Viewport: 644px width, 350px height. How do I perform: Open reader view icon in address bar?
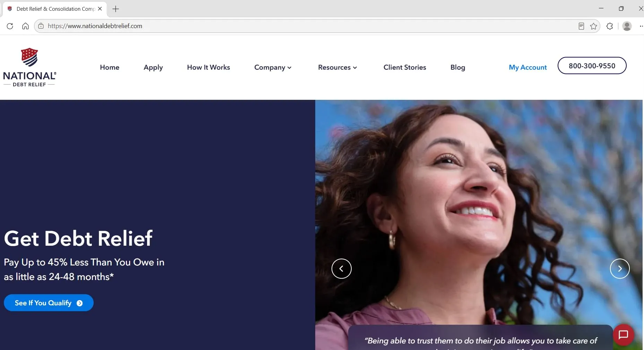point(581,26)
